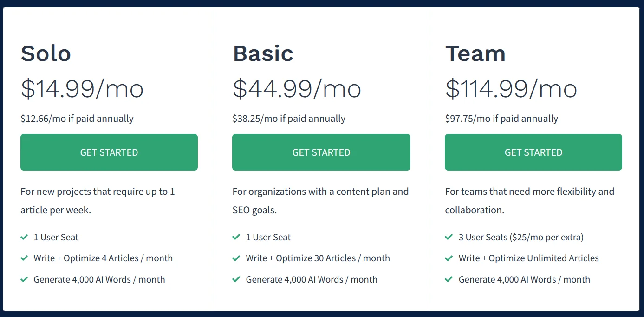Click Get Started under Solo plan
This screenshot has height=317, width=644.
pos(109,152)
